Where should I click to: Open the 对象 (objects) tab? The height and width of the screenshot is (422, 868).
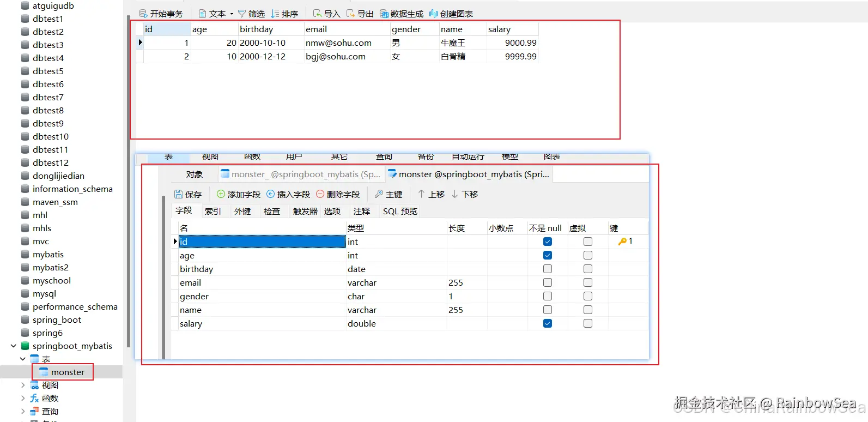[x=195, y=174]
